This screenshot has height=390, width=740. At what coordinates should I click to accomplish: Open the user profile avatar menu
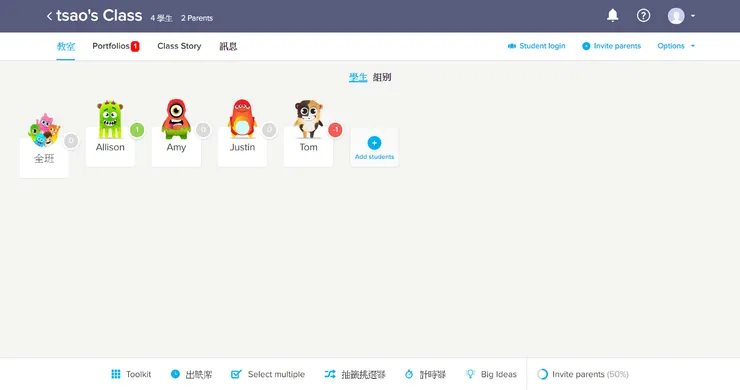[681, 16]
